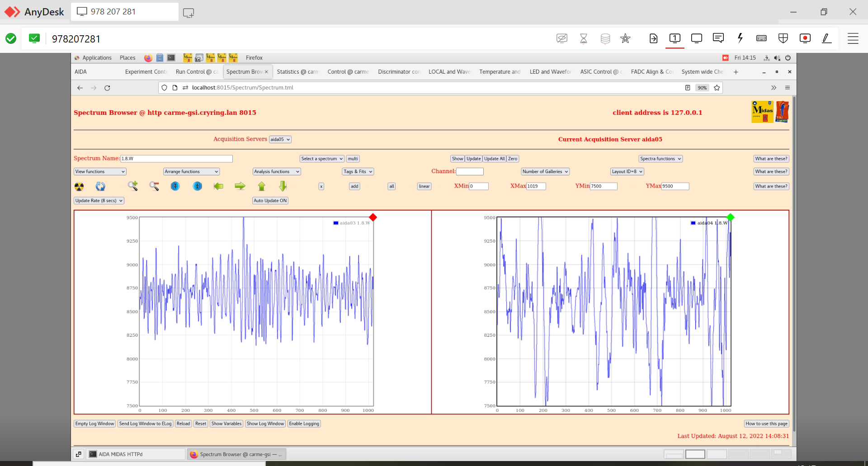The height and width of the screenshot is (466, 868).
Task: Click the Enable Logging button
Action: (x=304, y=424)
